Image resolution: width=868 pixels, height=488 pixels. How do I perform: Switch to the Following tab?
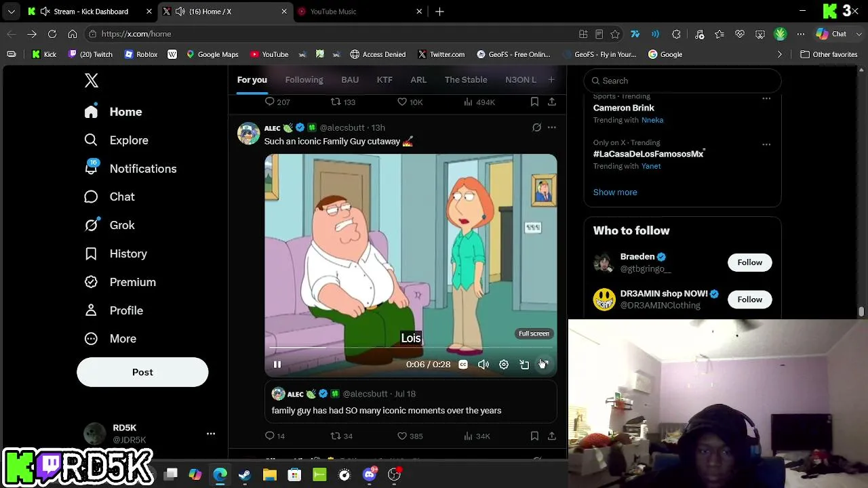coord(304,80)
